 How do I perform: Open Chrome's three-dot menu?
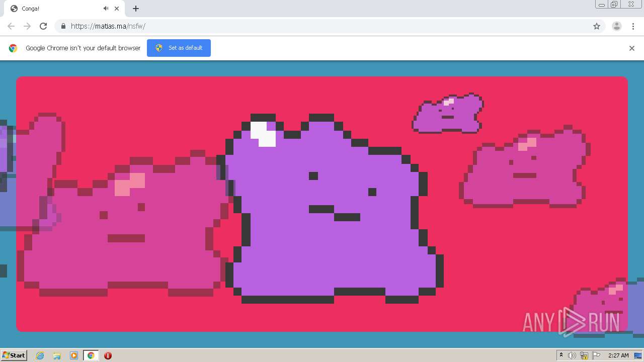[633, 26]
